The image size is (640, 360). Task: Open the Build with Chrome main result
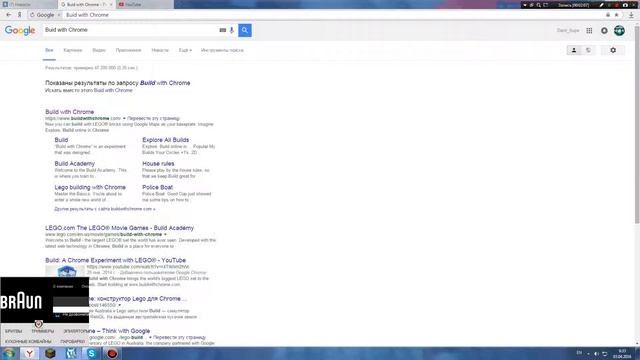pyautogui.click(x=69, y=112)
